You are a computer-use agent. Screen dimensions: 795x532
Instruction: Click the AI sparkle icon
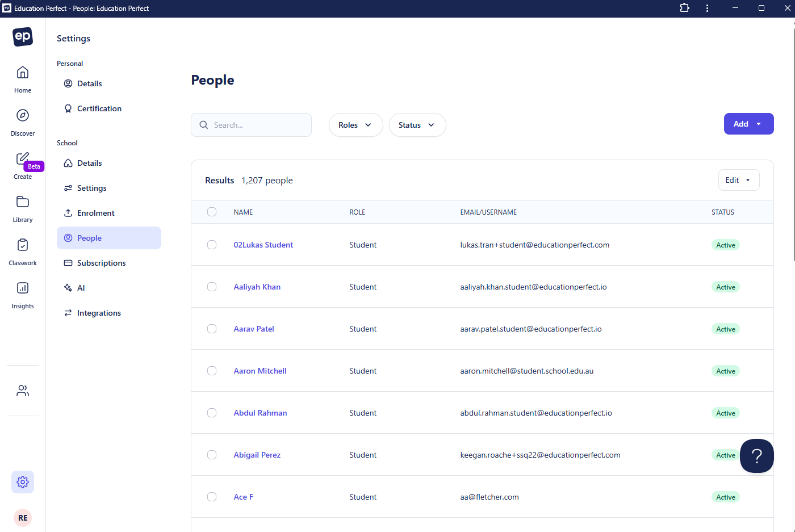tap(68, 288)
